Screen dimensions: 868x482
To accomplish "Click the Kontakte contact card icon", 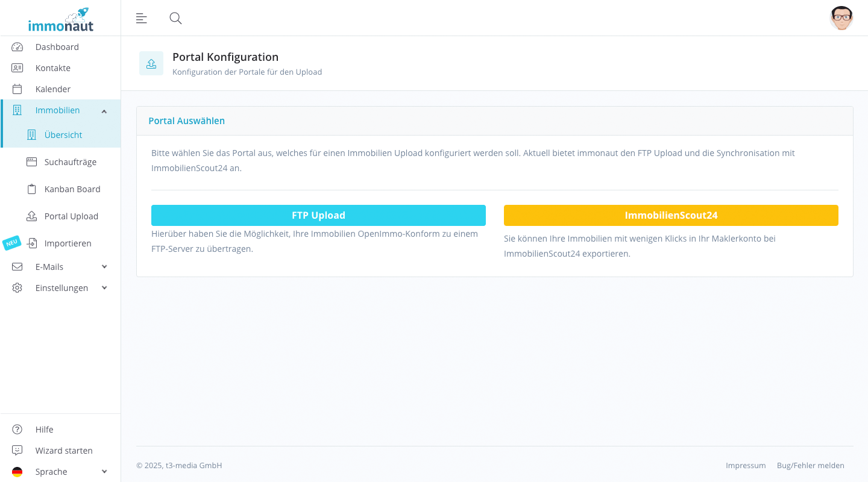I will (x=17, y=68).
